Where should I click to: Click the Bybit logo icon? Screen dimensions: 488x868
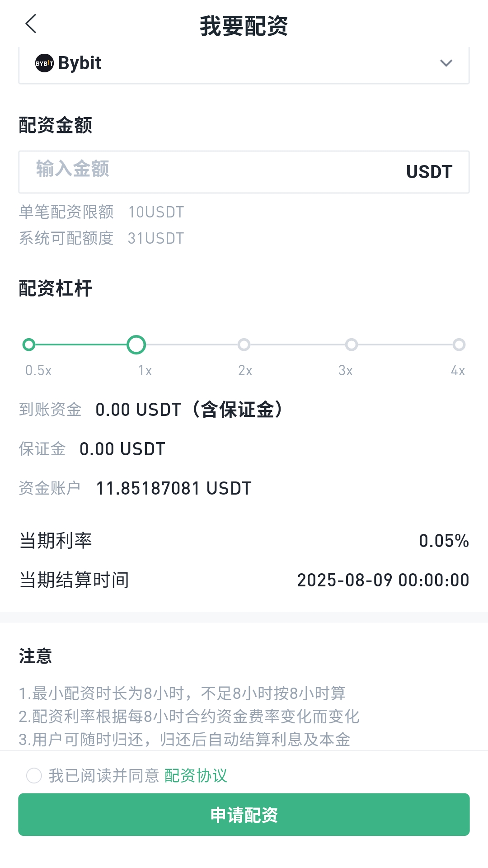[x=44, y=63]
